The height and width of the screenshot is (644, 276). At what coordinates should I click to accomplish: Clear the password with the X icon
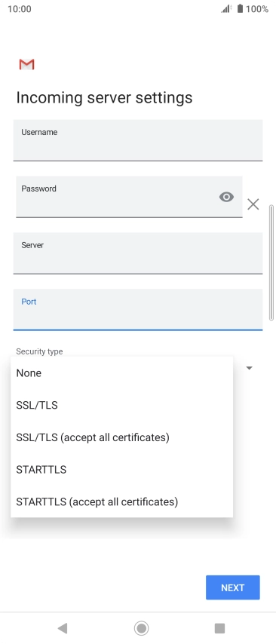click(253, 204)
